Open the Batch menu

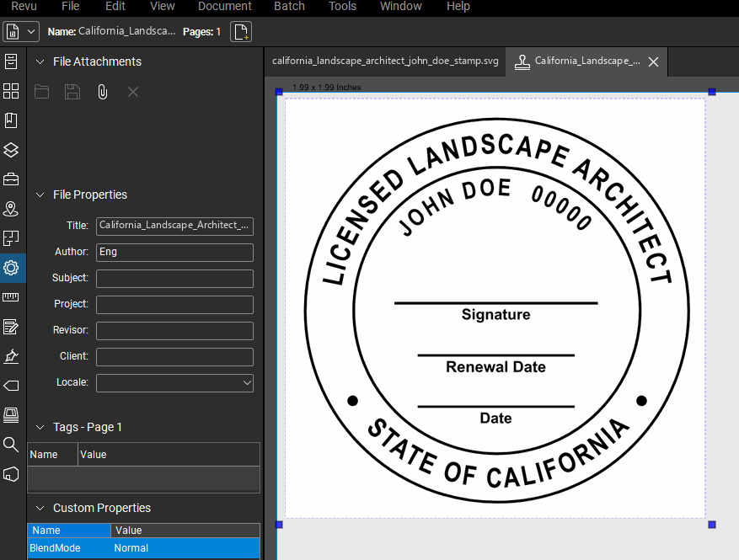pos(289,6)
